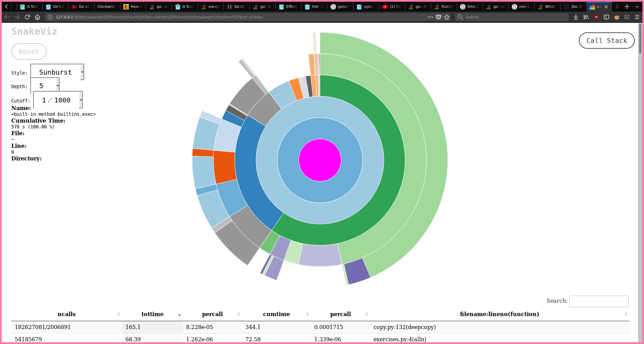644x344 pixels.
Task: Open the Greasemonkey monkey extension icon
Action: click(x=617, y=17)
